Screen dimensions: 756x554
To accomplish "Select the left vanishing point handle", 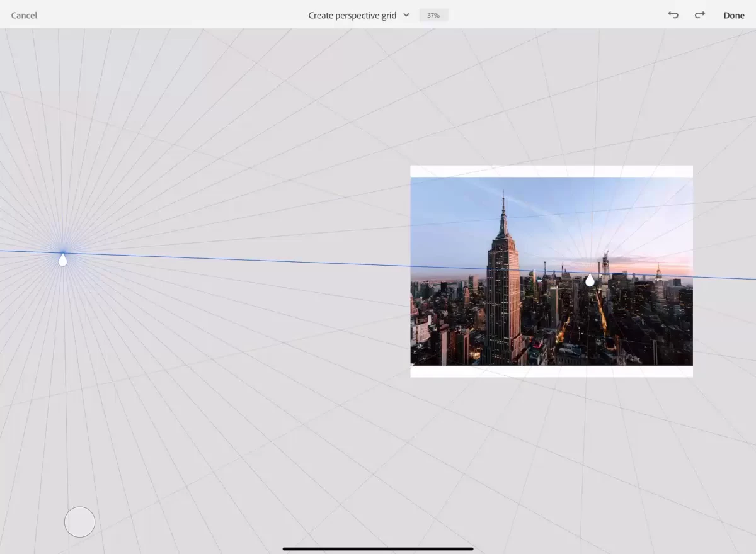I will tap(62, 259).
